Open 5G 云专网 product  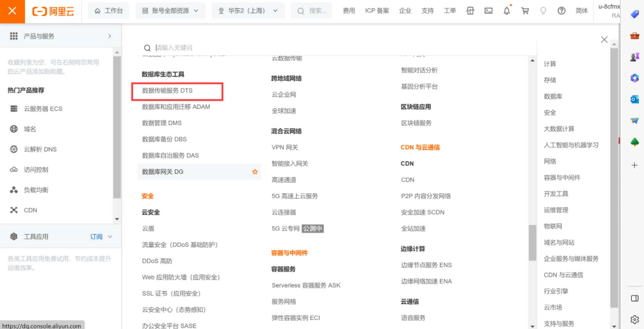coord(285,229)
